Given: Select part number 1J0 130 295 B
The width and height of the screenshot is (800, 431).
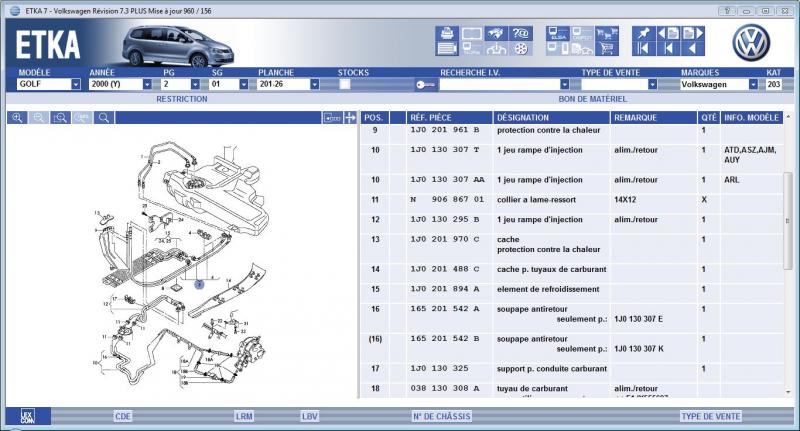Looking at the screenshot, I should pos(445,220).
